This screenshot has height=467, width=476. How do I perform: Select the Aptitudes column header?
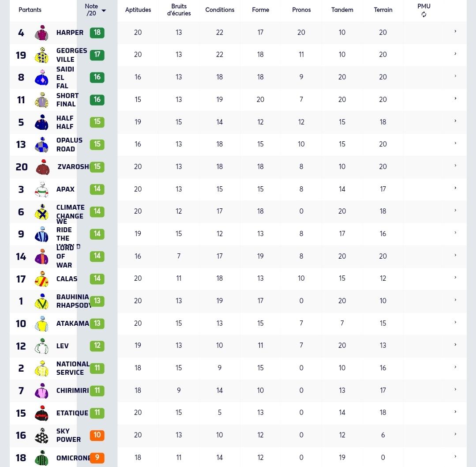point(138,10)
